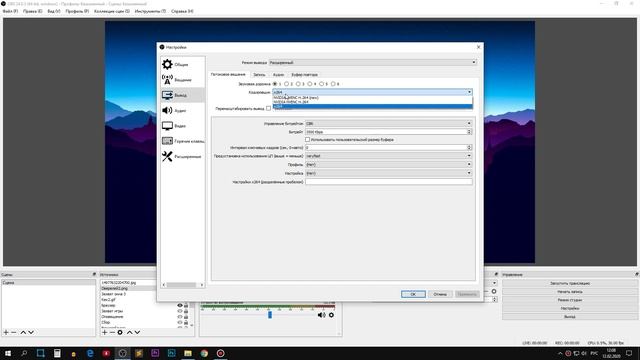Image resolution: width=640 pixels, height=360 pixels.
Task: Open the Output Mode dropdown
Action: click(x=372, y=62)
